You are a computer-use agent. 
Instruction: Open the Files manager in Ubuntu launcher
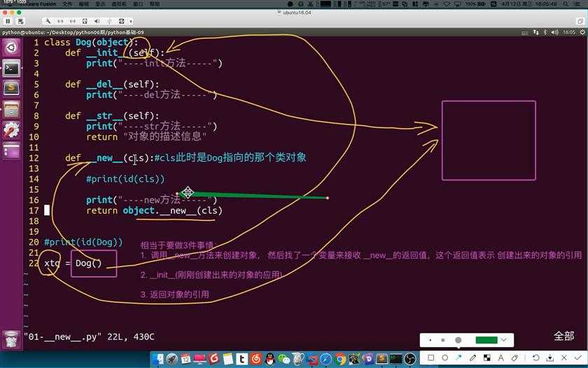(11, 109)
